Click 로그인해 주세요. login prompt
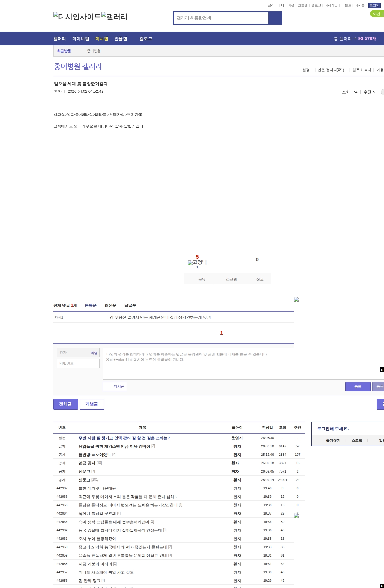Image resolution: width=384 pixels, height=588 pixels. click(x=333, y=428)
